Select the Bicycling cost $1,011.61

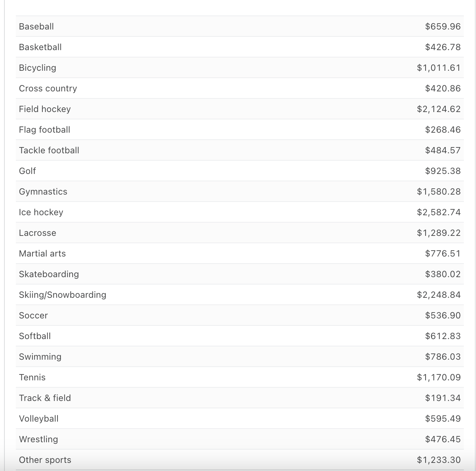pyautogui.click(x=439, y=68)
